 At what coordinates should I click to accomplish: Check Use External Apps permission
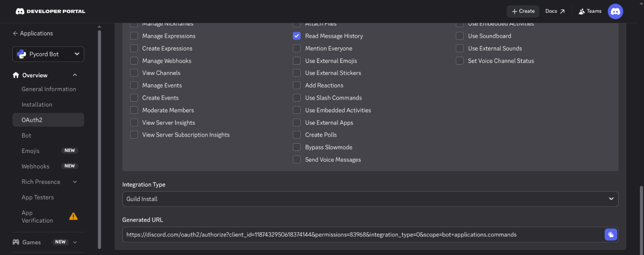click(297, 122)
